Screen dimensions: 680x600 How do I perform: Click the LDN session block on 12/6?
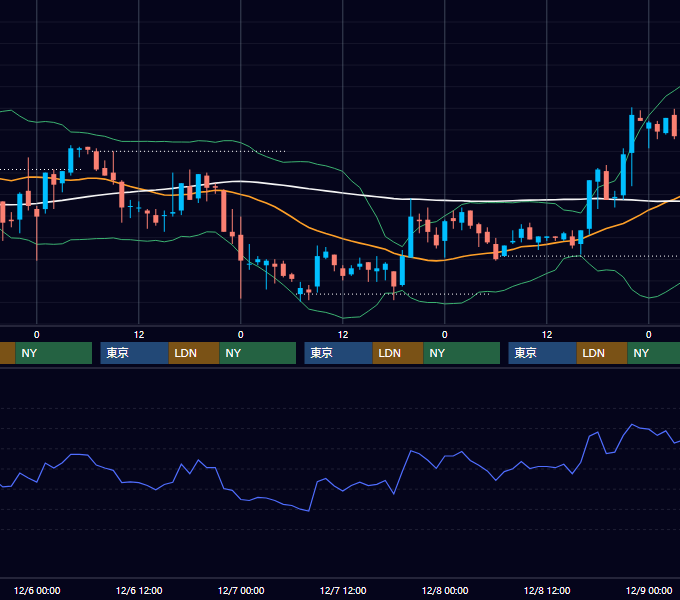[x=194, y=353]
